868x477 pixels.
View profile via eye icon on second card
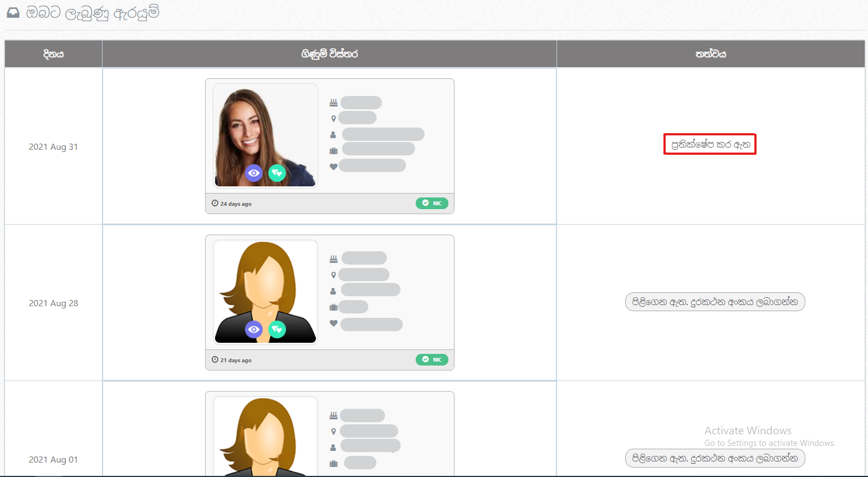coord(254,329)
